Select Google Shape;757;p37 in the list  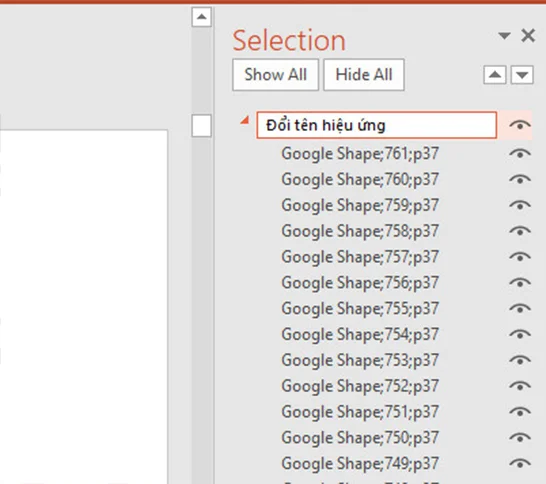(x=360, y=257)
